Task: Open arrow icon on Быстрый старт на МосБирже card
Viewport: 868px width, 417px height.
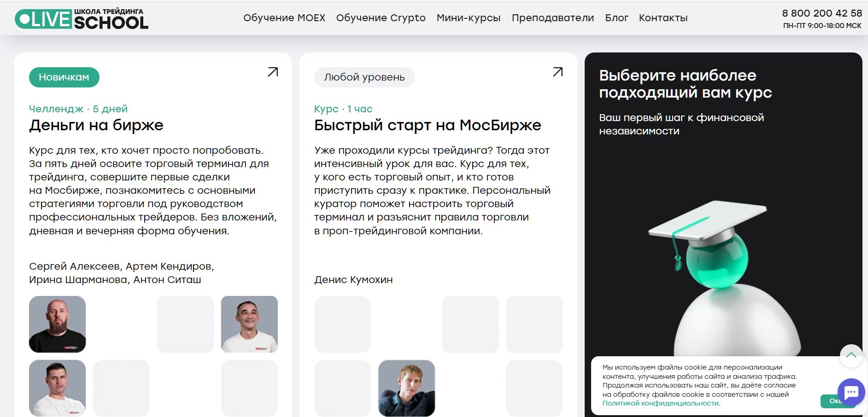Action: [x=558, y=72]
